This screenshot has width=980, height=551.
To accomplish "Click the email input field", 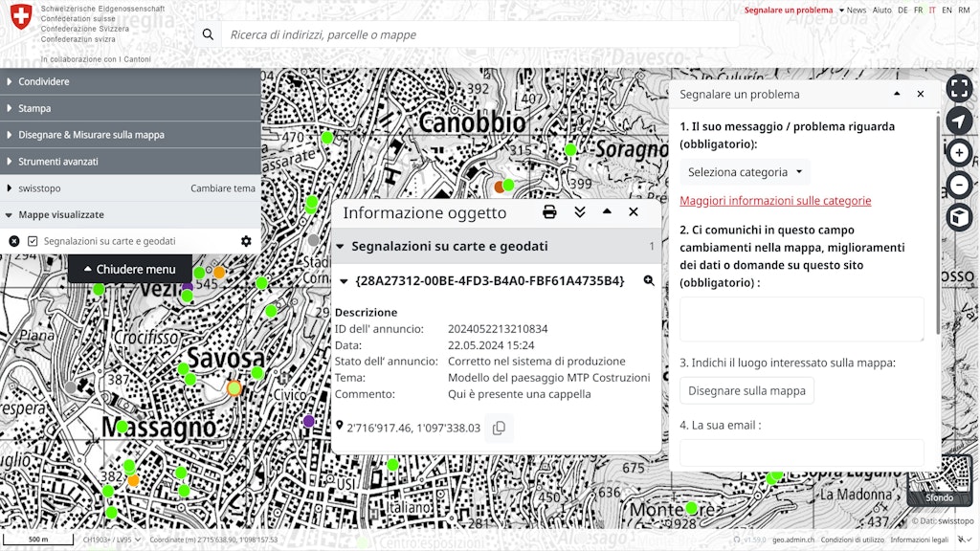I will point(801,451).
